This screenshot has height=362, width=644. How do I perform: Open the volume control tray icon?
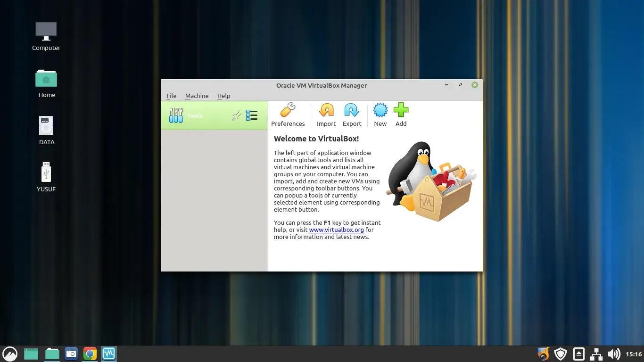614,354
